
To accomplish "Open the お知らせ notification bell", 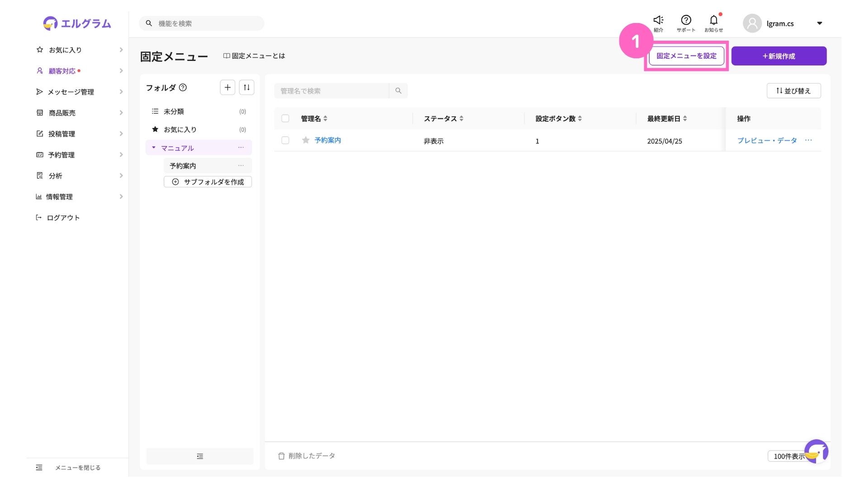I will click(713, 21).
